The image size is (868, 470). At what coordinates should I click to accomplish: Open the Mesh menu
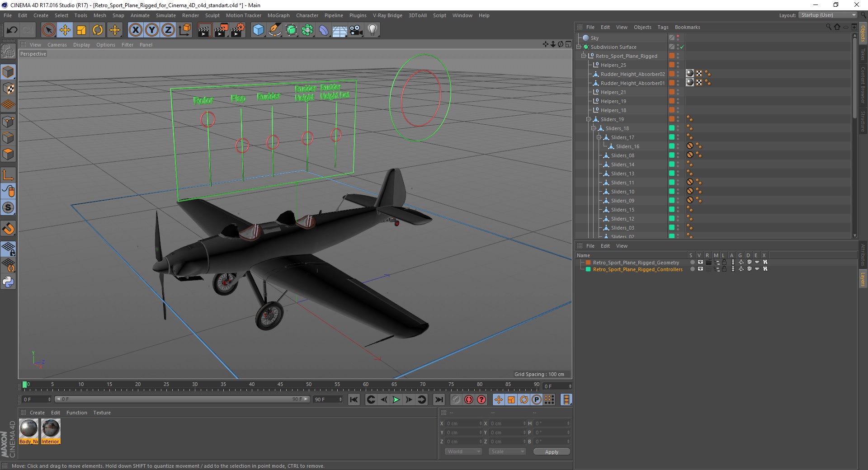tap(99, 15)
